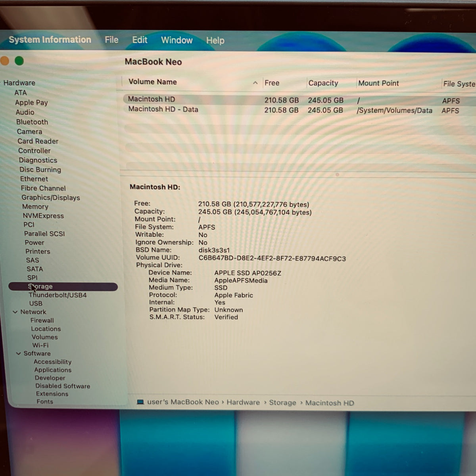Image resolution: width=476 pixels, height=476 pixels.
Task: Collapse the Software section chevron
Action: [x=18, y=353]
